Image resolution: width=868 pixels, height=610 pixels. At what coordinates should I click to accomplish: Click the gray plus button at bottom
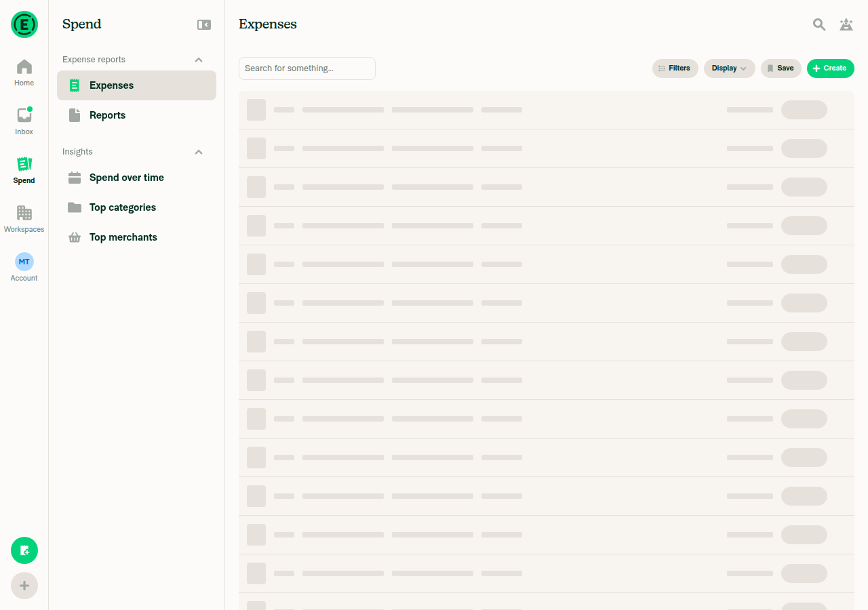24,586
